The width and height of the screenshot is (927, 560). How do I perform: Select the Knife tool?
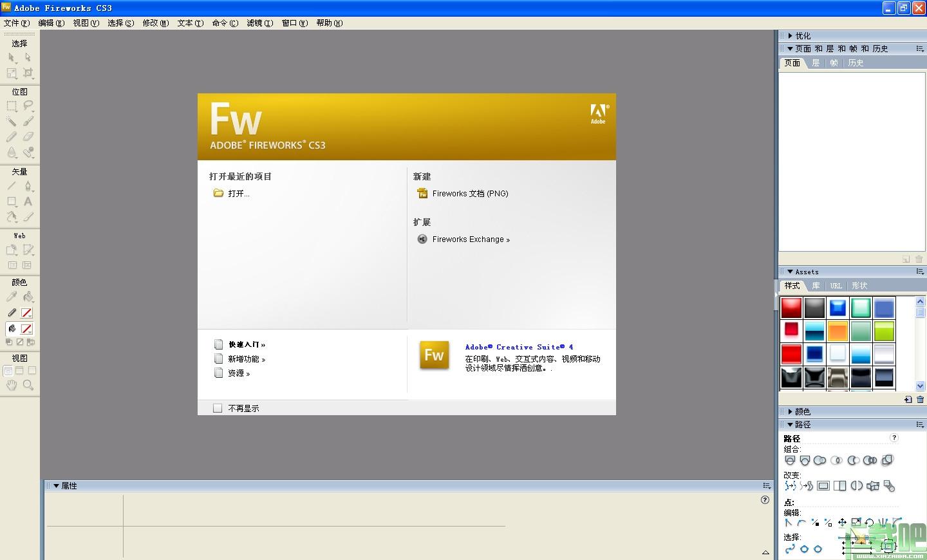28,217
